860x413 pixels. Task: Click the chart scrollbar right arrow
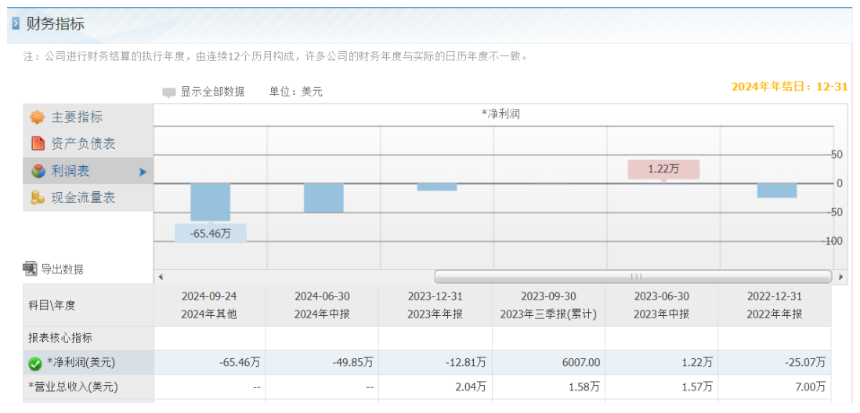click(826, 276)
